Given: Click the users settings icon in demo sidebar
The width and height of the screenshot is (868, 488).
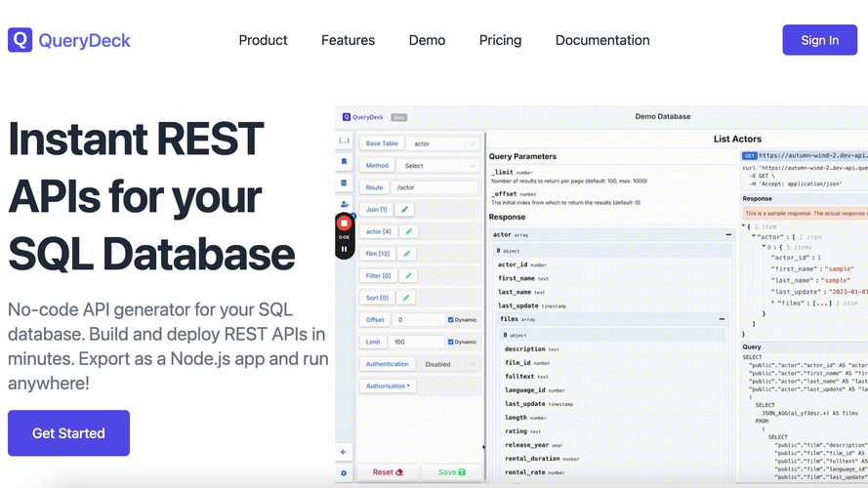Looking at the screenshot, I should coord(345,204).
